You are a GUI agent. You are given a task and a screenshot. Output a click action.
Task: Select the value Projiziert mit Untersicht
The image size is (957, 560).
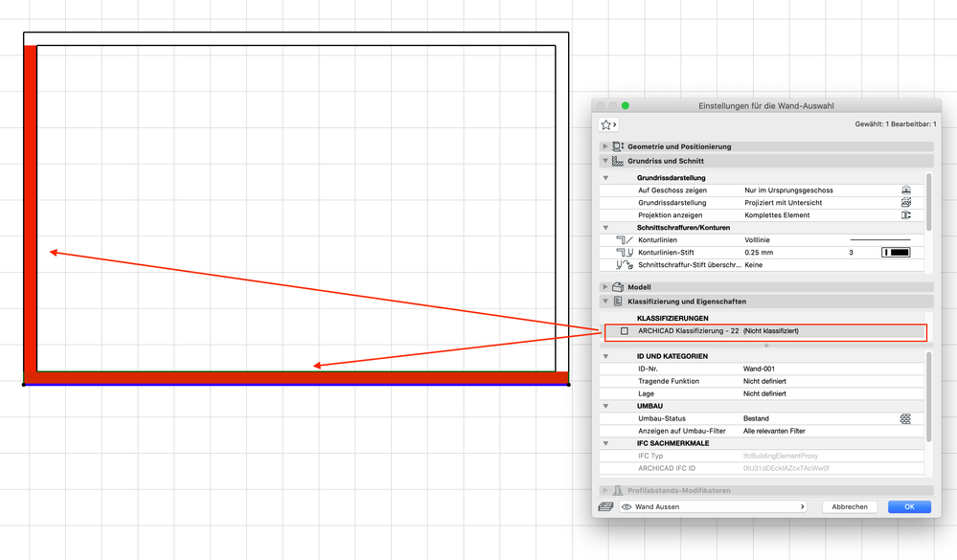783,203
